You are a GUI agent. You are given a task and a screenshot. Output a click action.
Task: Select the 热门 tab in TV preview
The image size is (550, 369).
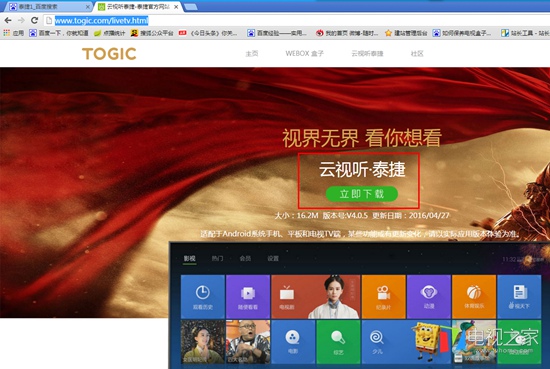pos(217,259)
